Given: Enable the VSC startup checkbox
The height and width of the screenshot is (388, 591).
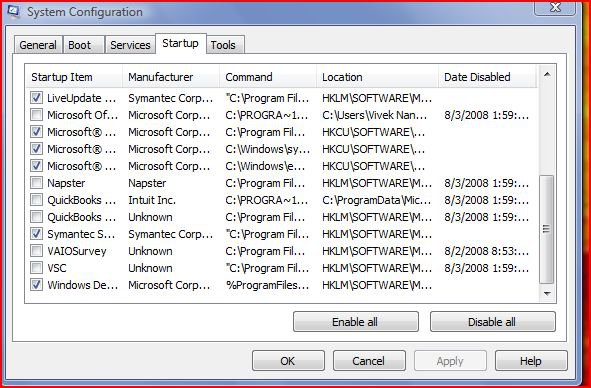Looking at the screenshot, I should 36,268.
